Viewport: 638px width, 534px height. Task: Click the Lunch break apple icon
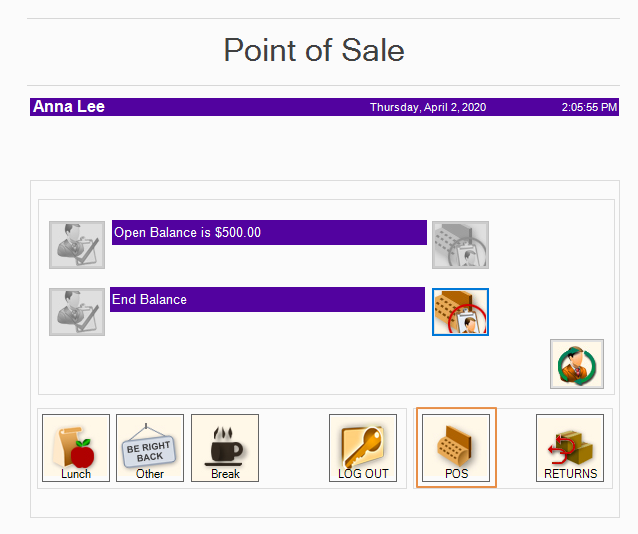[x=76, y=448]
